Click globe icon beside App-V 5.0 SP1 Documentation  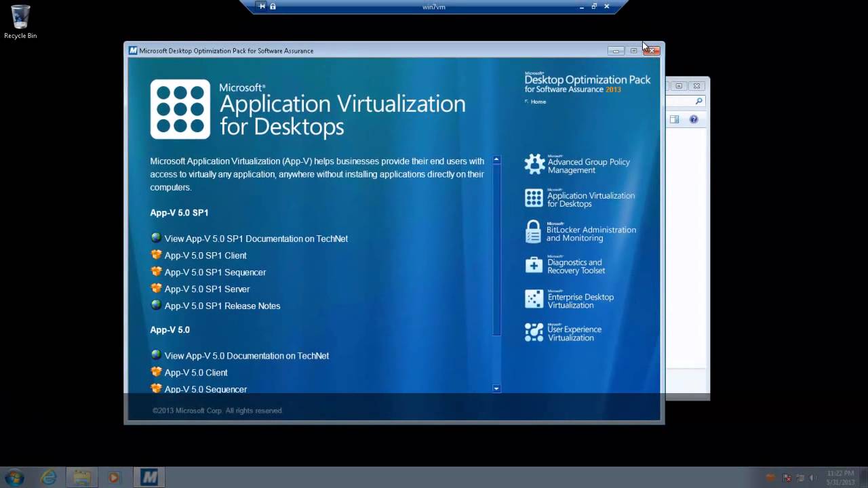(x=156, y=238)
